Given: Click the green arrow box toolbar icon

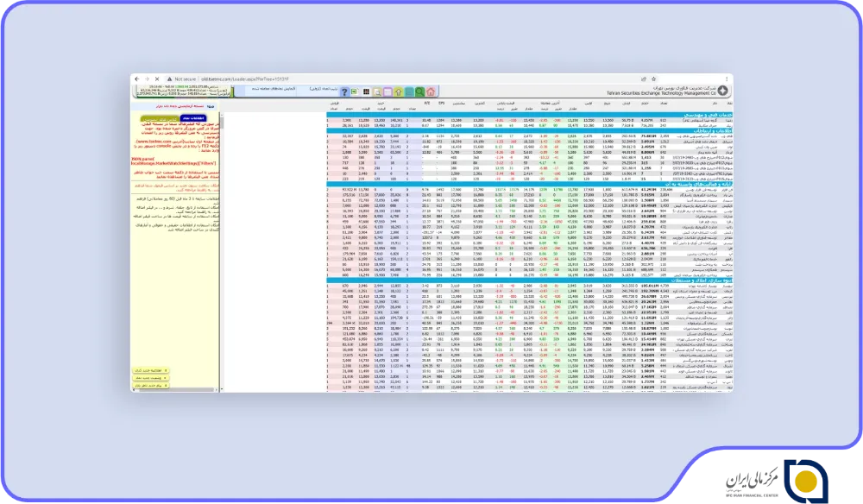Looking at the screenshot, I should click(x=355, y=91).
